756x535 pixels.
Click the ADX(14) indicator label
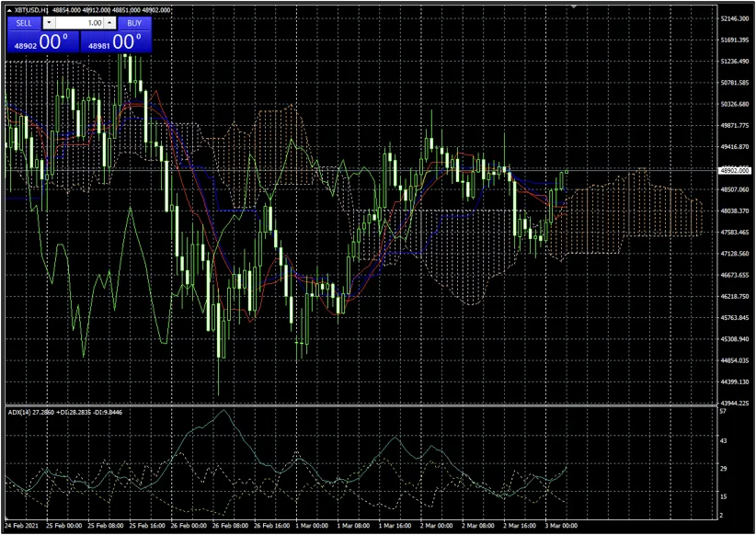(x=19, y=413)
